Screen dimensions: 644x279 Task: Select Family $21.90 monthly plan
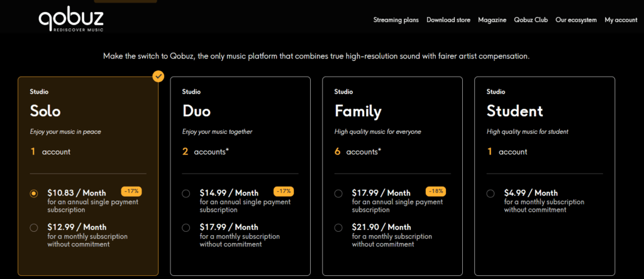(x=338, y=227)
